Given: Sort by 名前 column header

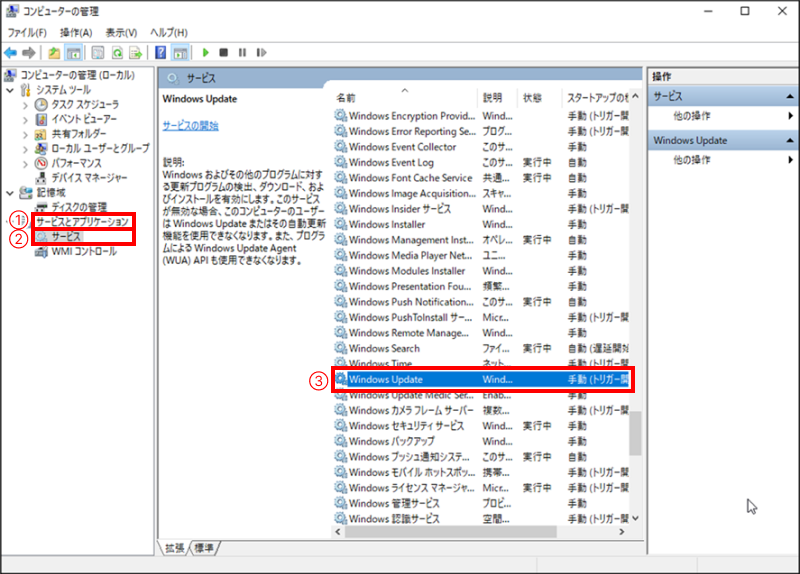Looking at the screenshot, I should (x=406, y=98).
